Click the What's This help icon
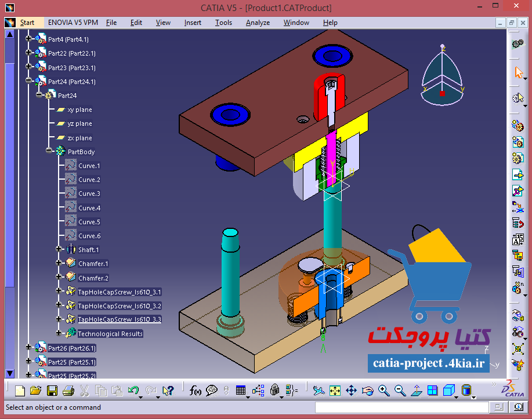Image resolution: width=532 pixels, height=419 pixels. [x=168, y=391]
